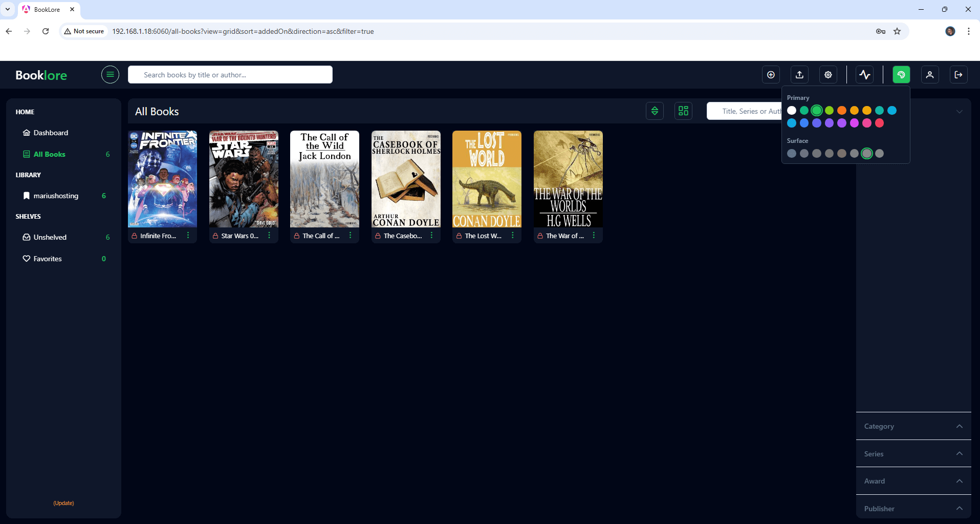Open the settings gear icon
The width and height of the screenshot is (980, 524).
[x=828, y=75]
